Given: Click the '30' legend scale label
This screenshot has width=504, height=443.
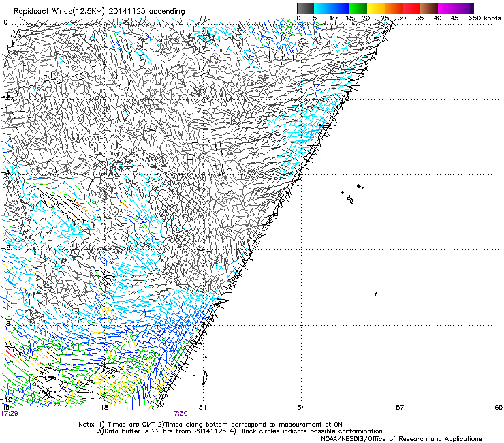Looking at the screenshot, I should coord(402,18).
